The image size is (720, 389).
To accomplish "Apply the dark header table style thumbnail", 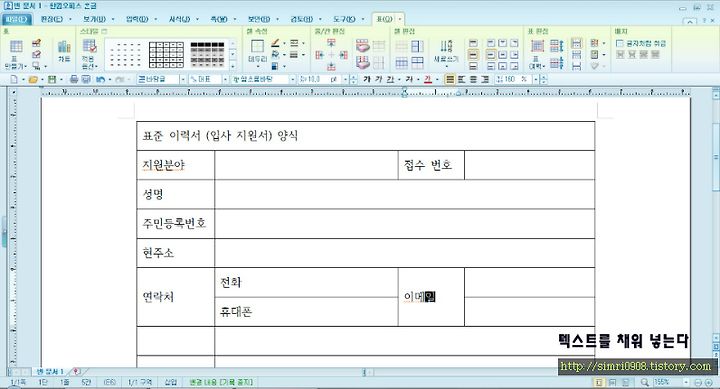I will coord(207,55).
